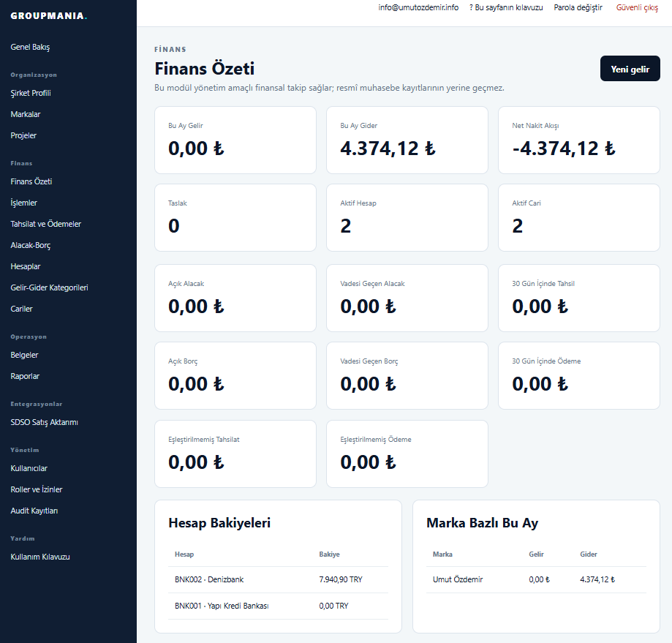672x643 pixels.
Task: Open Projeler from sidebar
Action: 23,135
